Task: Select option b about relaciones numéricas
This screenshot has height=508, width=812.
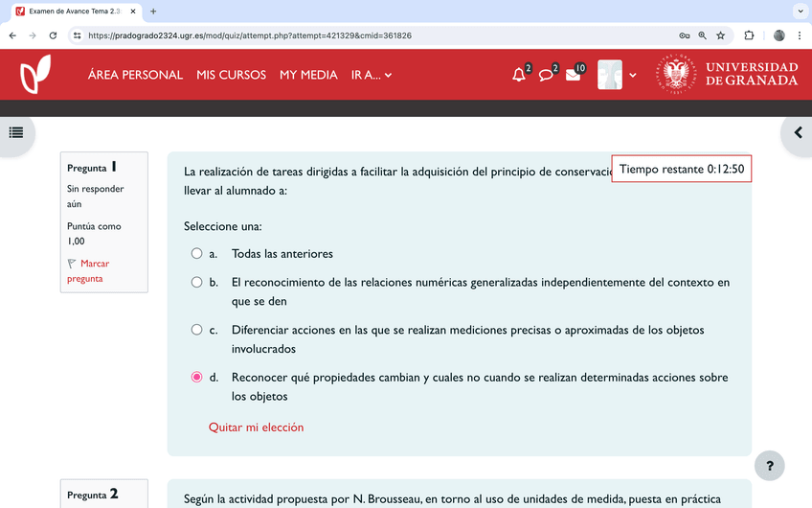Action: [197, 283]
